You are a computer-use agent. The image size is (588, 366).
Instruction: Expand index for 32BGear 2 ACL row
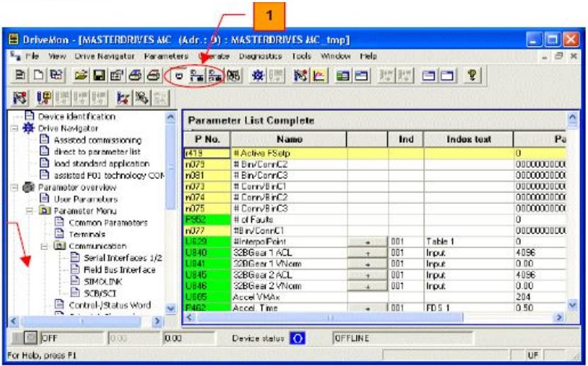tap(367, 275)
